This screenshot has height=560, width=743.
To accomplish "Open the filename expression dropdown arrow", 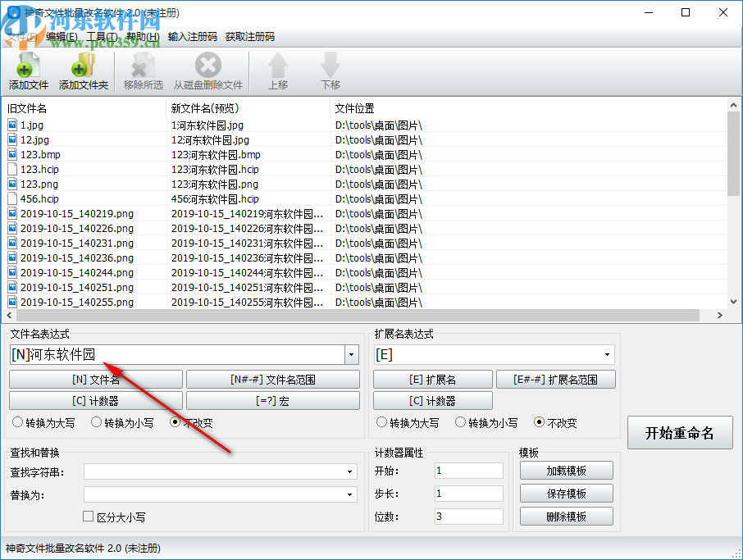I will [x=351, y=354].
